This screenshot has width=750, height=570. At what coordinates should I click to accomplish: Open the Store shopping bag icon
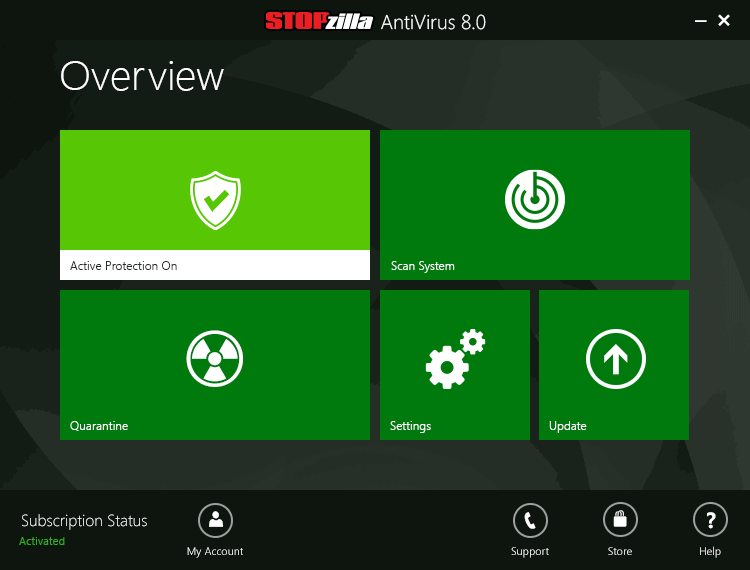(x=620, y=520)
